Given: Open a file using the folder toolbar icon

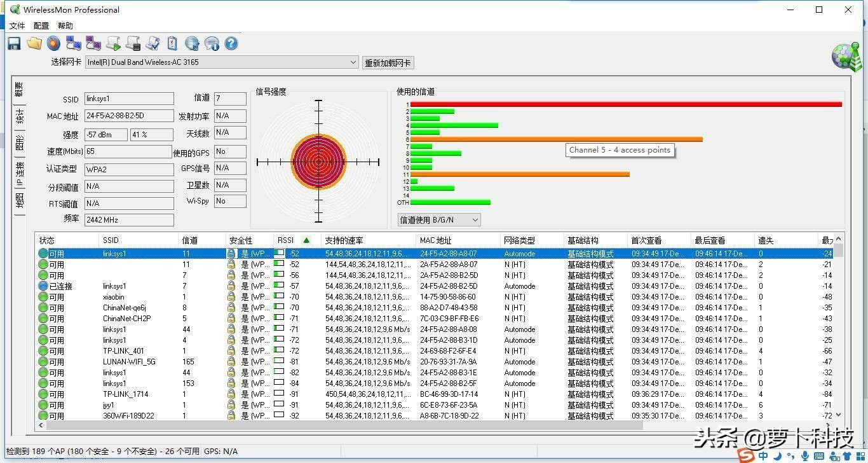Looking at the screenshot, I should [34, 43].
